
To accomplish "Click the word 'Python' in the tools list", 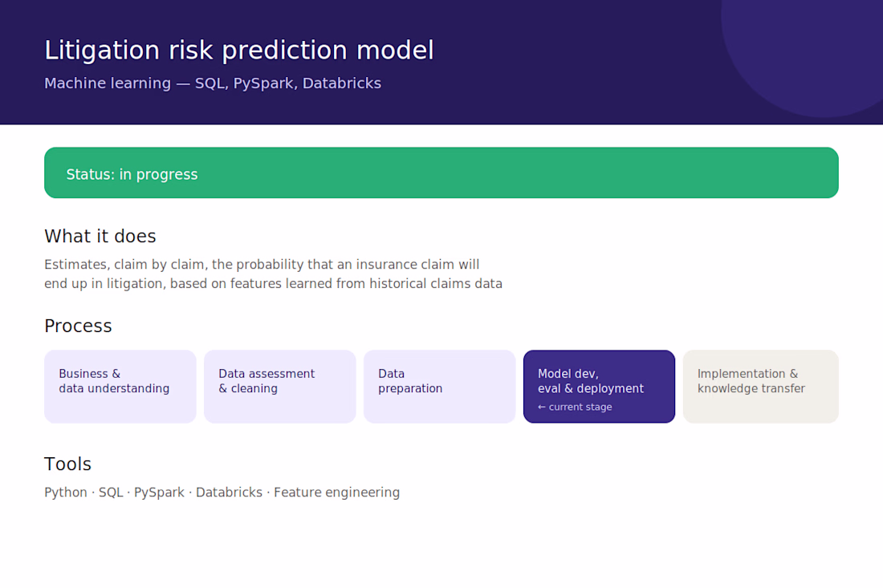I will (x=66, y=493).
